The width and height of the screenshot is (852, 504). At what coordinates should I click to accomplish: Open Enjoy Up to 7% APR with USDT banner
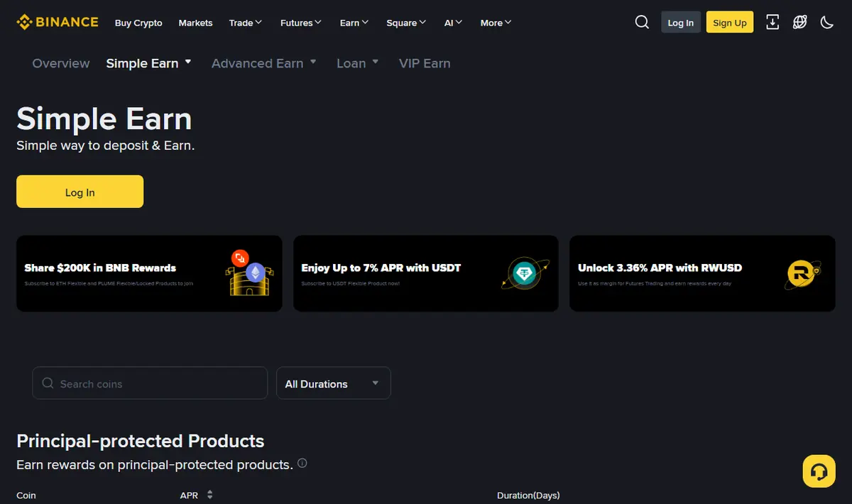426,273
